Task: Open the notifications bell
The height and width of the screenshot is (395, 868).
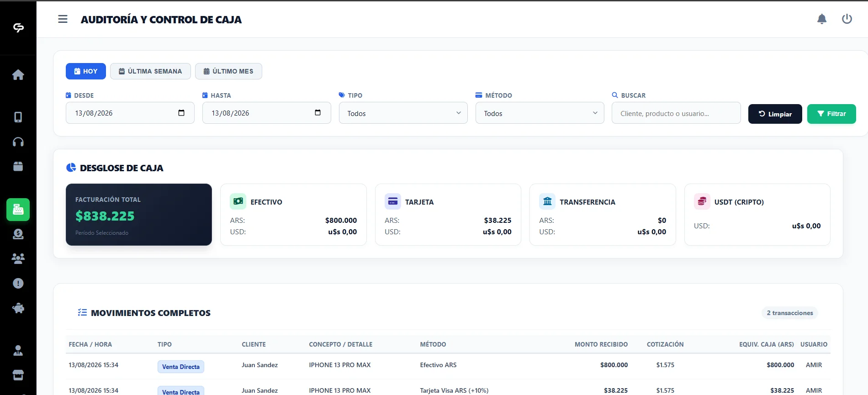Action: [x=822, y=19]
